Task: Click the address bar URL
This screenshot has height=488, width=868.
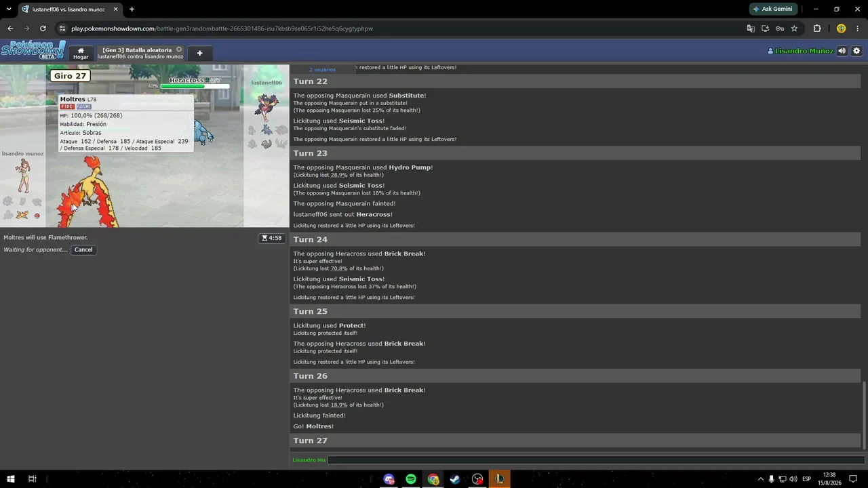Action: [x=222, y=28]
